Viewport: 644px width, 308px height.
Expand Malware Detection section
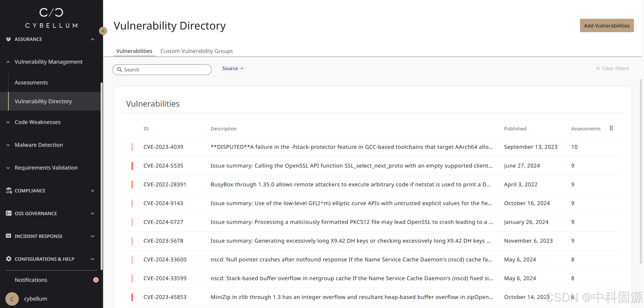pos(8,145)
